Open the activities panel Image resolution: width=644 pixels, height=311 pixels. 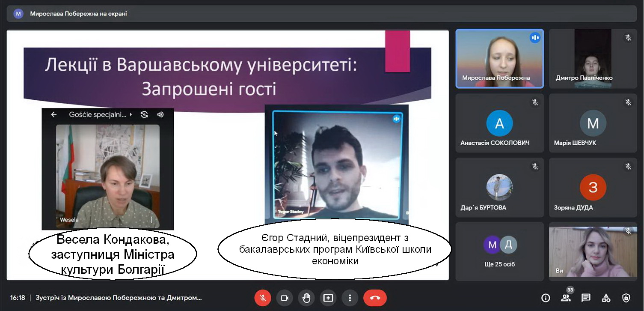[606, 298]
